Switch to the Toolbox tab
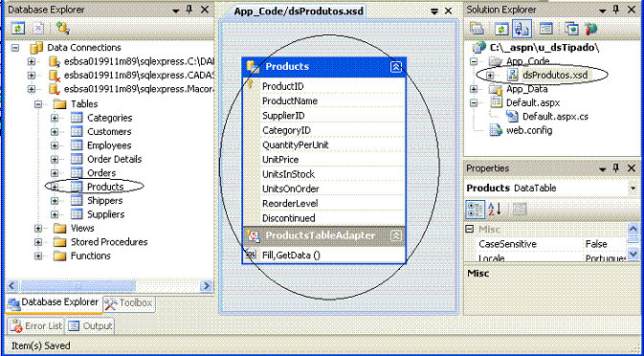 [128, 303]
